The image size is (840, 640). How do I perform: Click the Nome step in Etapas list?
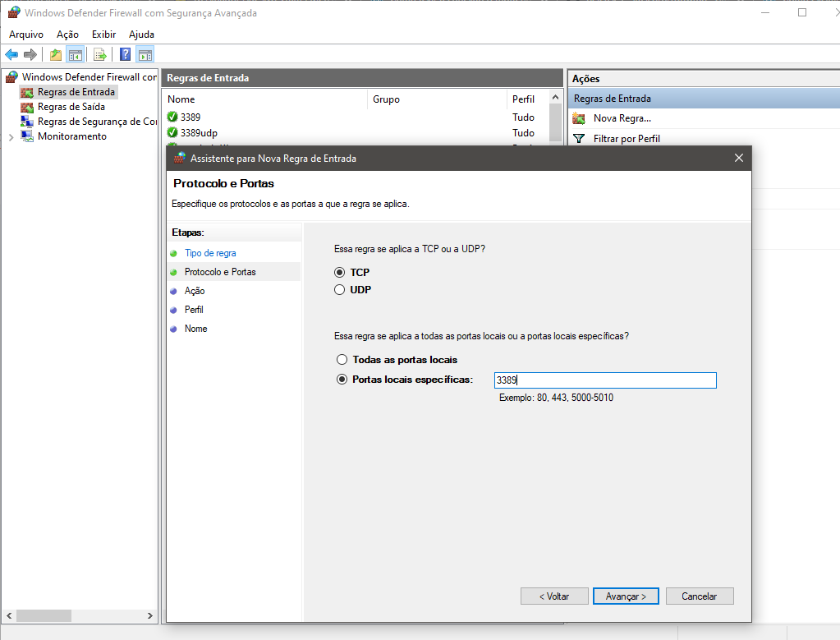tap(196, 329)
